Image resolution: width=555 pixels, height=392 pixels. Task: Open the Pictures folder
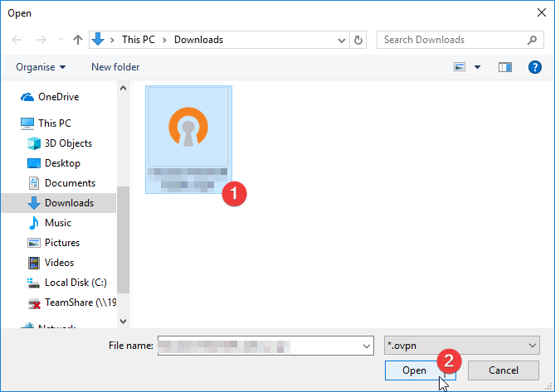pos(62,243)
